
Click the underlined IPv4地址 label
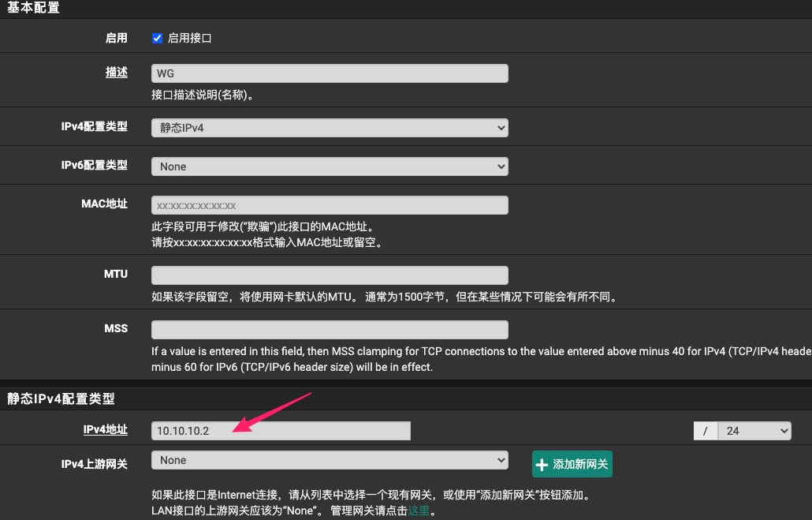pos(105,429)
